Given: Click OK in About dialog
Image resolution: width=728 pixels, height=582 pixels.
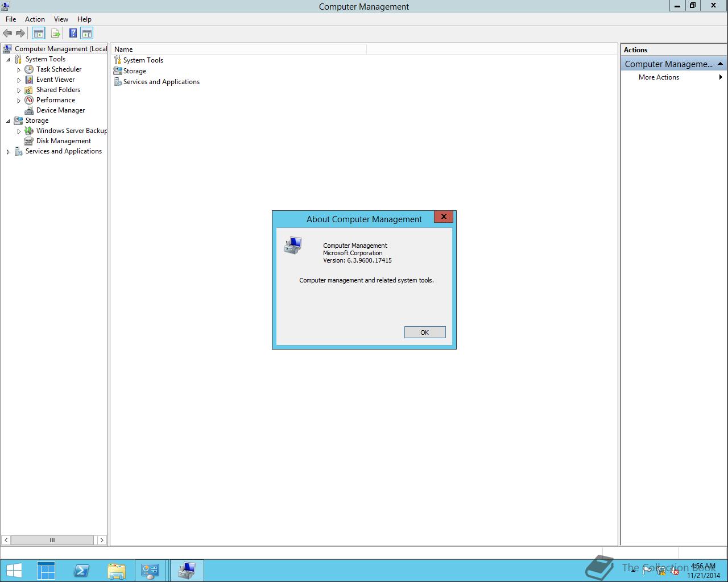Looking at the screenshot, I should pos(425,332).
